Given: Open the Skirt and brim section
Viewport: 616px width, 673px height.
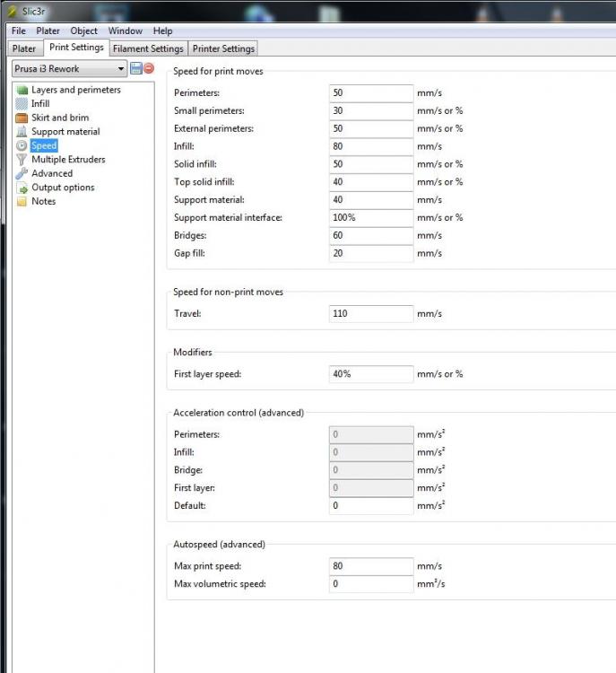Looking at the screenshot, I should (60, 118).
